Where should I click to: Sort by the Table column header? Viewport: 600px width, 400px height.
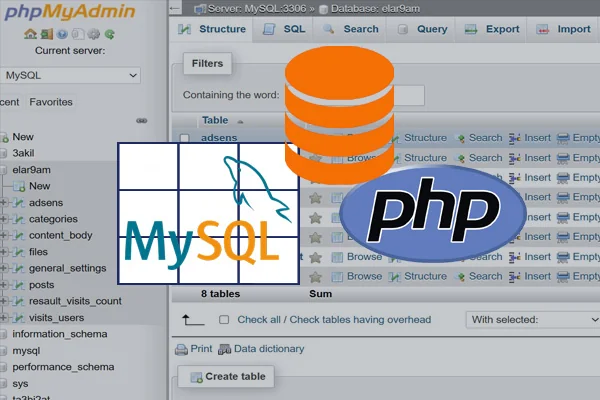215,120
